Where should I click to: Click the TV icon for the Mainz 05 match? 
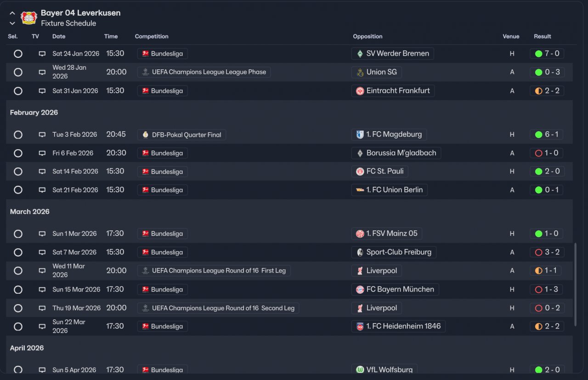(x=42, y=234)
